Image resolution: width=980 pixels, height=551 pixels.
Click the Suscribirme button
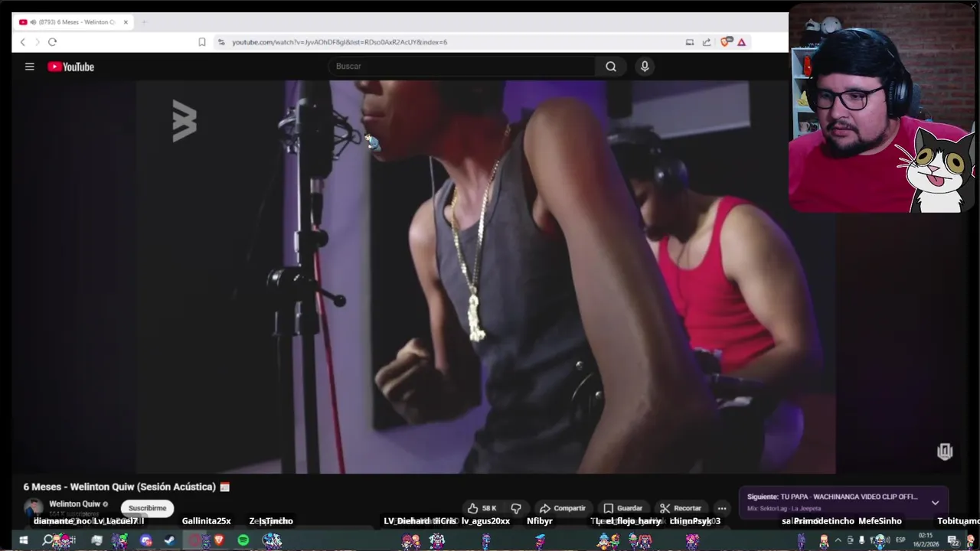click(x=147, y=508)
